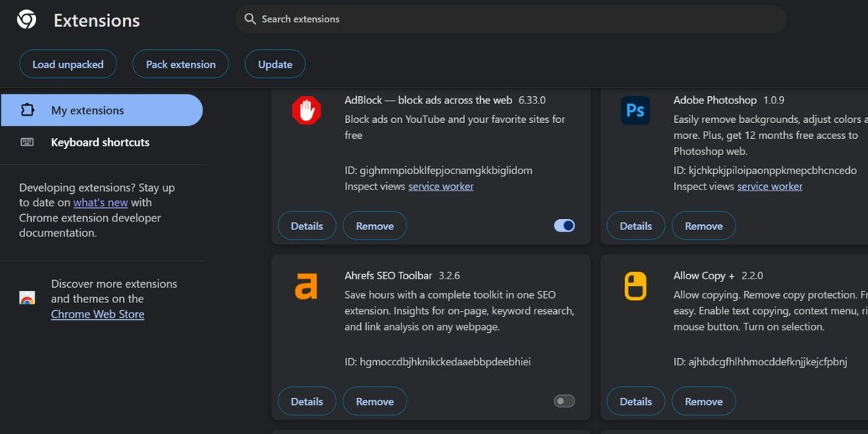The width and height of the screenshot is (868, 434).
Task: Click the Load unpacked button
Action: pos(67,64)
